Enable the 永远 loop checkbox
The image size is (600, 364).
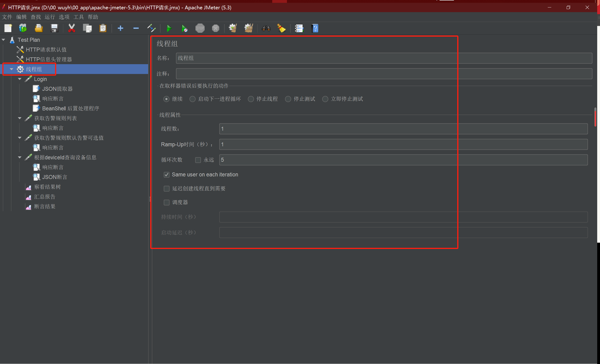tap(198, 160)
